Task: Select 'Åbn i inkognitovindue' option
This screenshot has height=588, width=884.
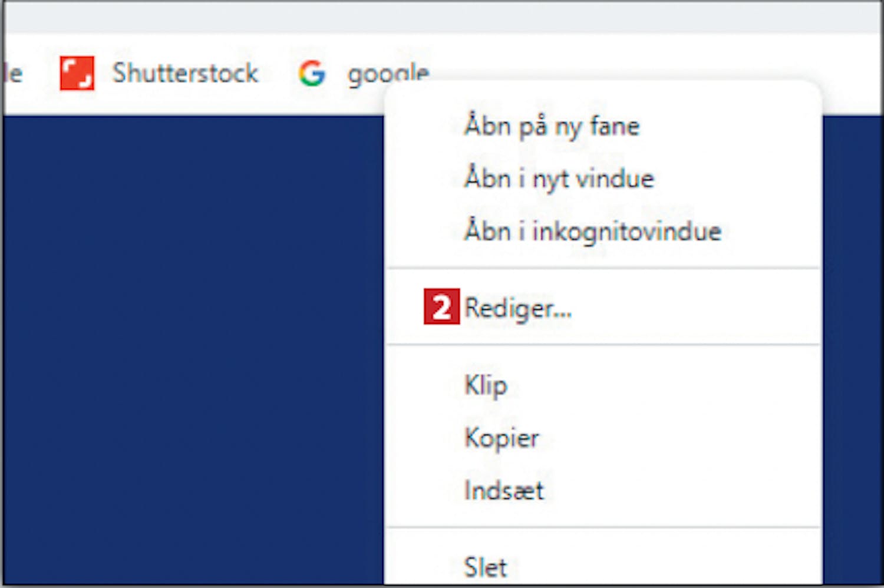Action: point(592,231)
